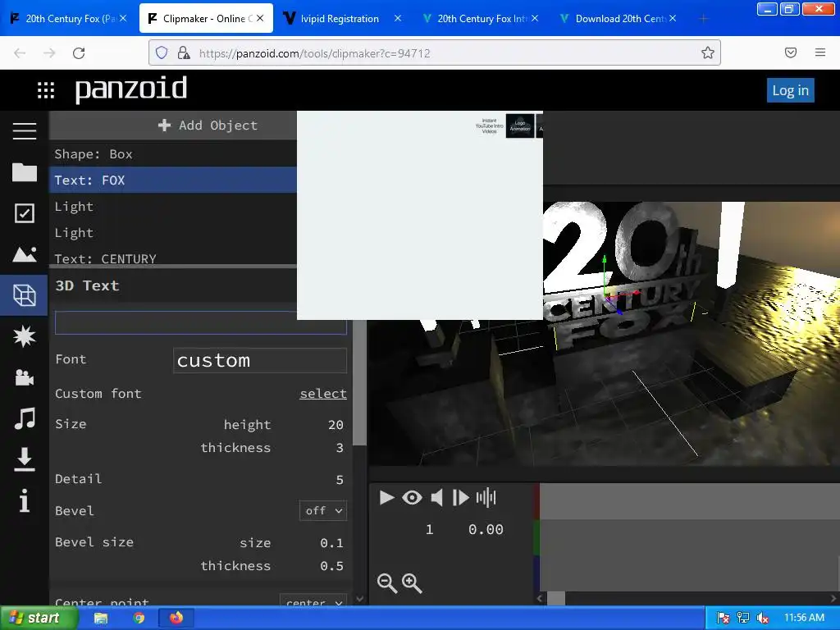Open the background image mountain icon

pos(24,254)
